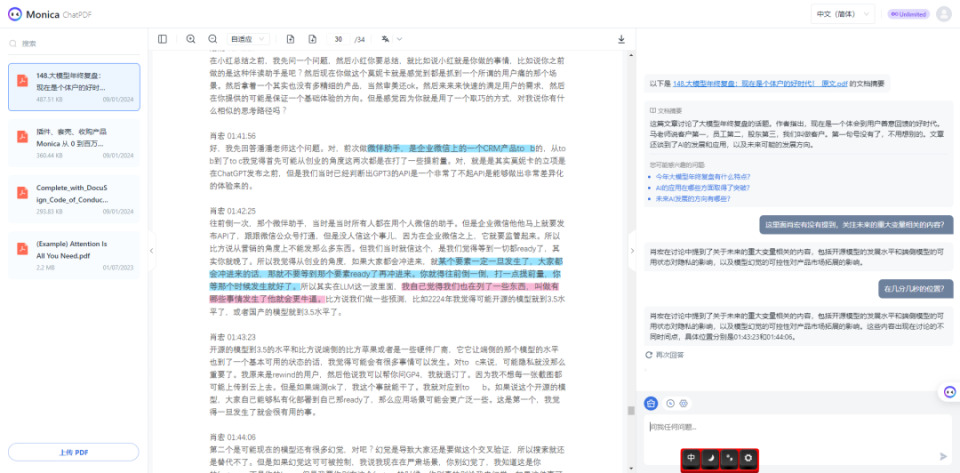Click the regenerate answer circular arrow
960x473 pixels.
point(649,355)
